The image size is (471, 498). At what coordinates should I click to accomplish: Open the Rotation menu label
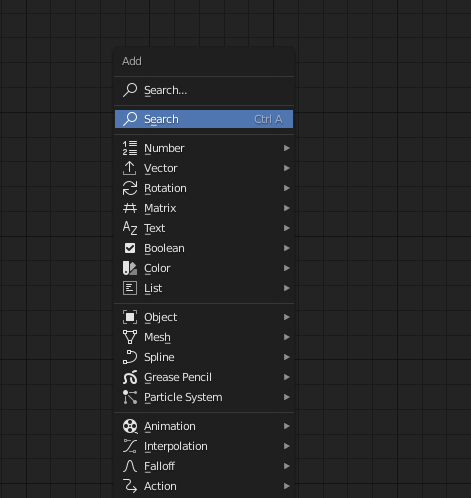coord(165,188)
